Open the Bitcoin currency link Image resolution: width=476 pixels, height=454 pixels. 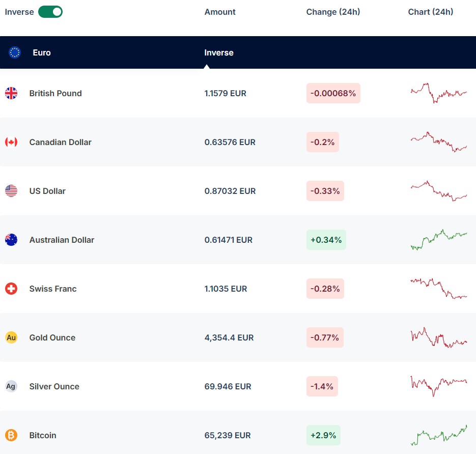pos(43,435)
